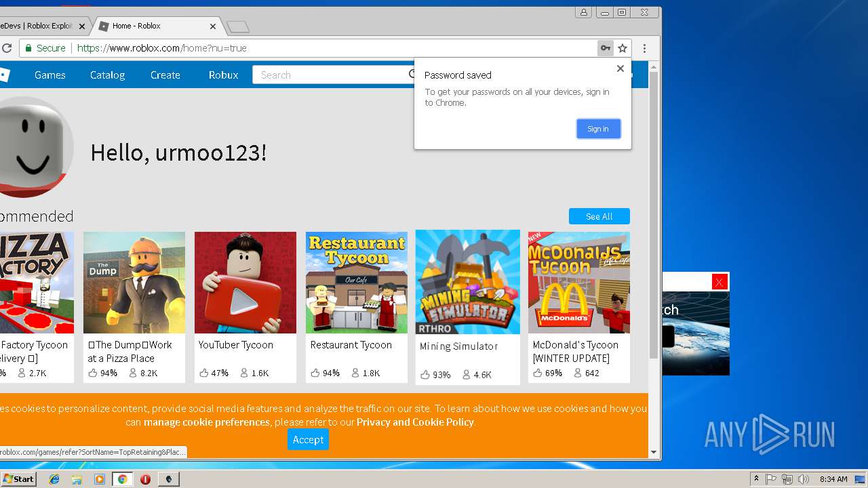Switch to the Home - Roblox tab

pos(156,26)
